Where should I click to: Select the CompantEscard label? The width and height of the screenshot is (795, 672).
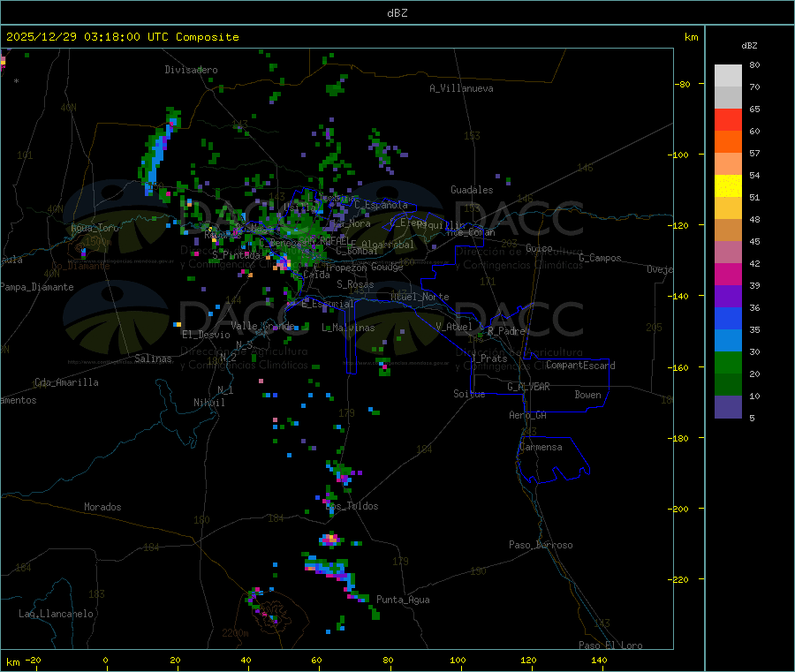click(580, 366)
